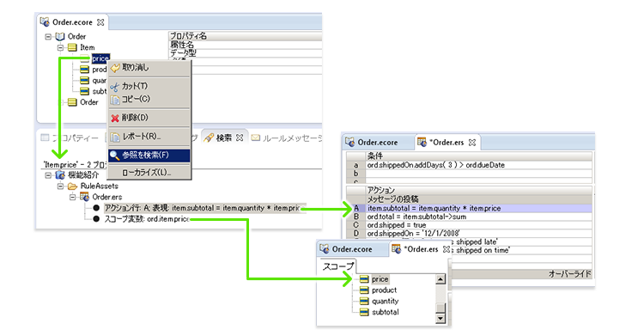Choose レポート(R)... in the context menu
Viewport: 644px width, 336px height.
pos(149,137)
